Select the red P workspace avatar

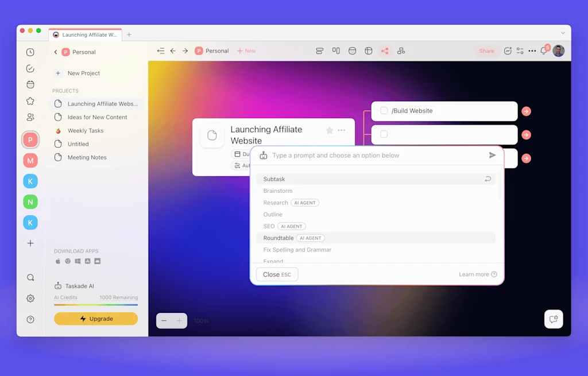(x=30, y=140)
